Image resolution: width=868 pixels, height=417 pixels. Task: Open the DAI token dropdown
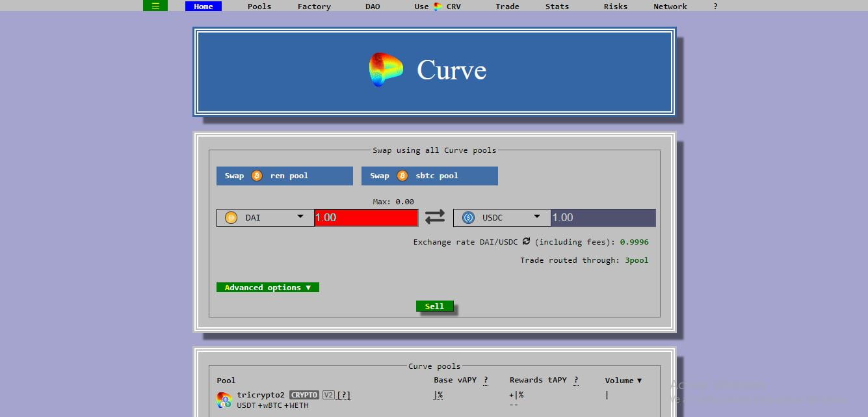click(x=300, y=217)
